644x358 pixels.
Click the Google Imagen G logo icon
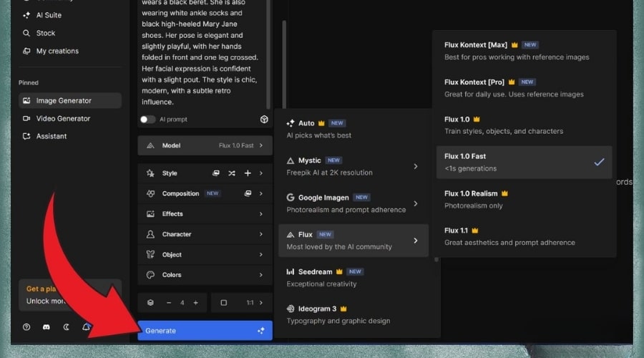pyautogui.click(x=291, y=198)
